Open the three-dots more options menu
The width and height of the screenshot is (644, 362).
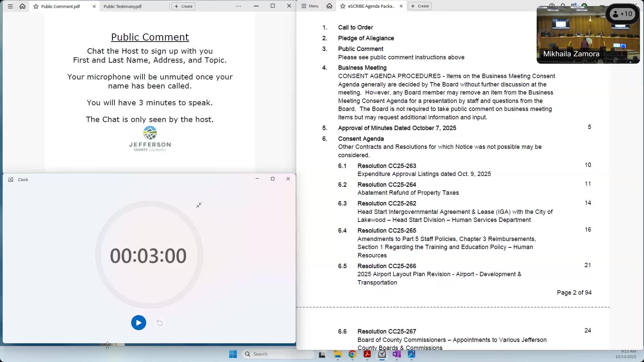coord(238,6)
